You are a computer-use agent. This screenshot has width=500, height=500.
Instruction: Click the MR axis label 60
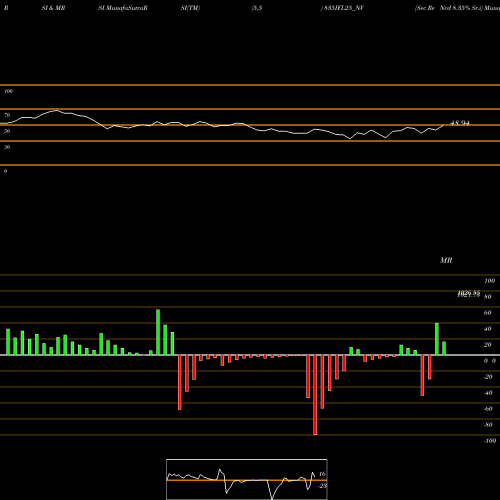click(x=487, y=313)
